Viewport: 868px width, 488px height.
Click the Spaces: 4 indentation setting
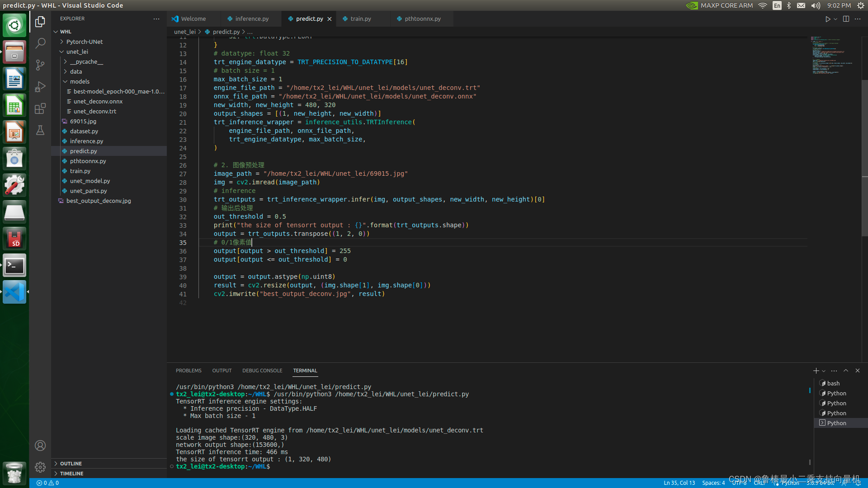pyautogui.click(x=713, y=483)
